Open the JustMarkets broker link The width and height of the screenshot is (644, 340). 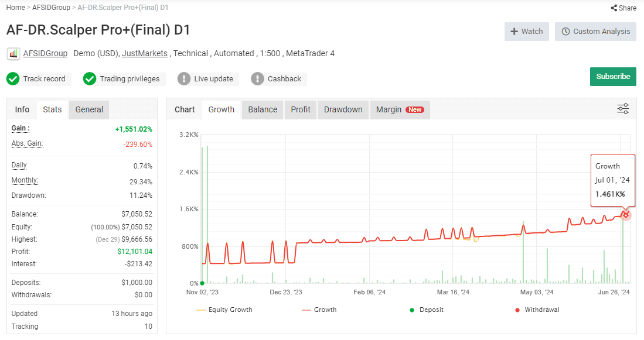[x=145, y=53]
